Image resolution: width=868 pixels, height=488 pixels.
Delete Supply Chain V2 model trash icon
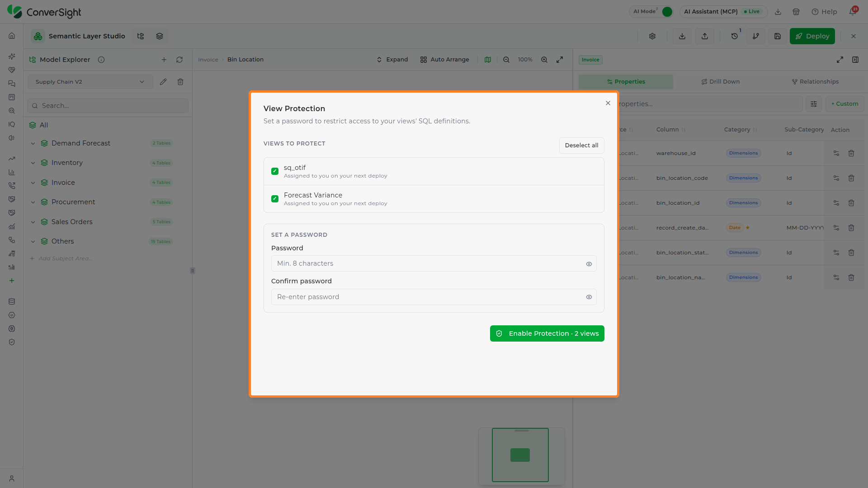180,82
